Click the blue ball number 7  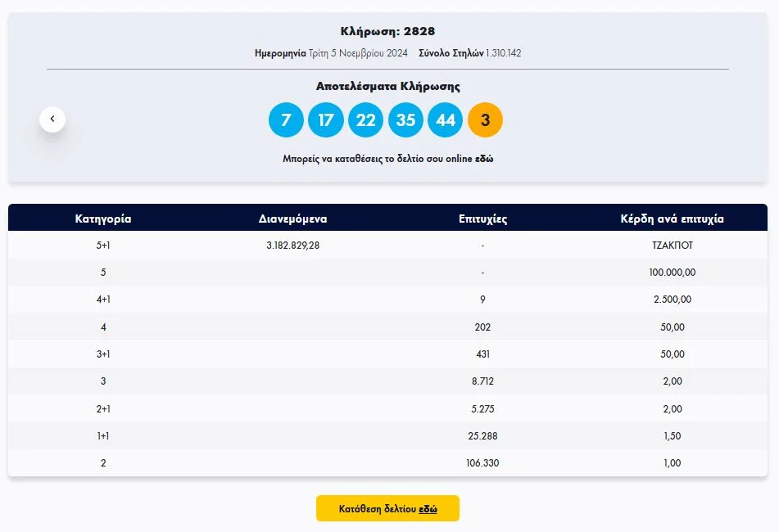[286, 120]
